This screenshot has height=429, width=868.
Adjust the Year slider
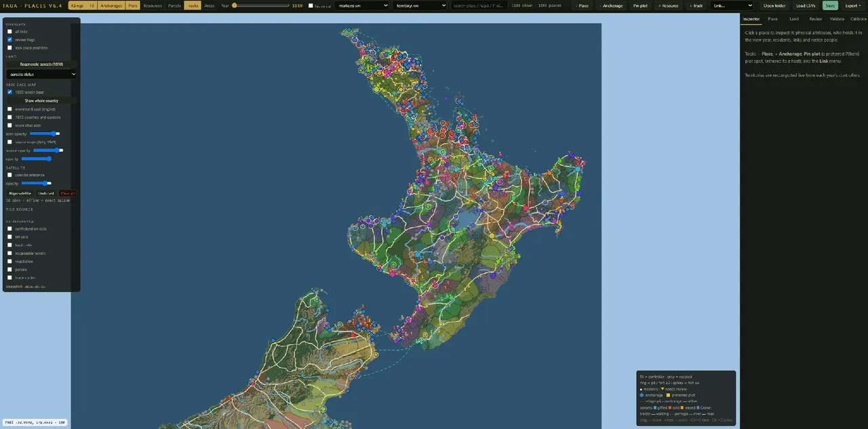(x=261, y=5)
